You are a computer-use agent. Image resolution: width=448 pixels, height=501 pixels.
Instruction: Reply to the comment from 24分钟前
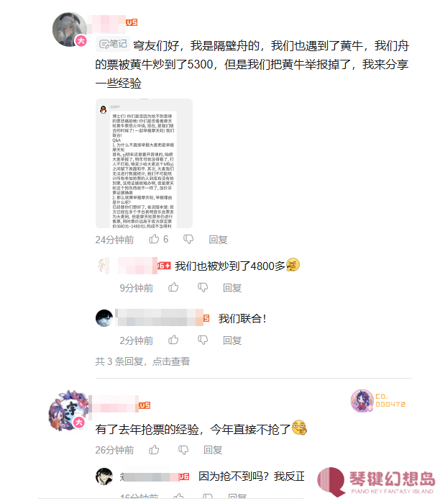point(218,240)
